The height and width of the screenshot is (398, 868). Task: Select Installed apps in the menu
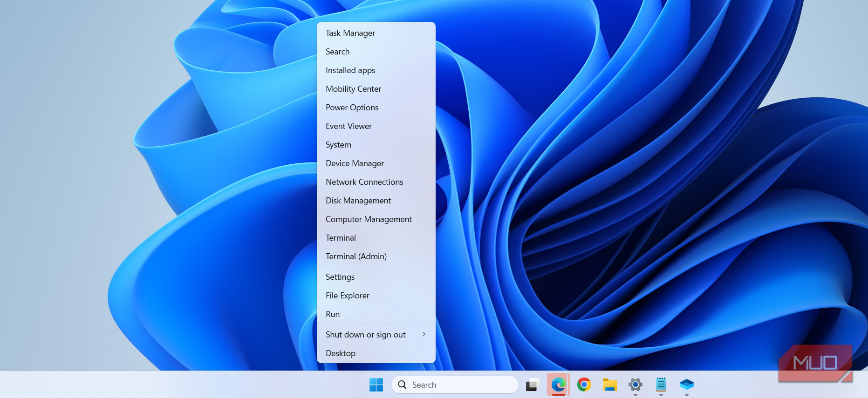(x=376, y=70)
